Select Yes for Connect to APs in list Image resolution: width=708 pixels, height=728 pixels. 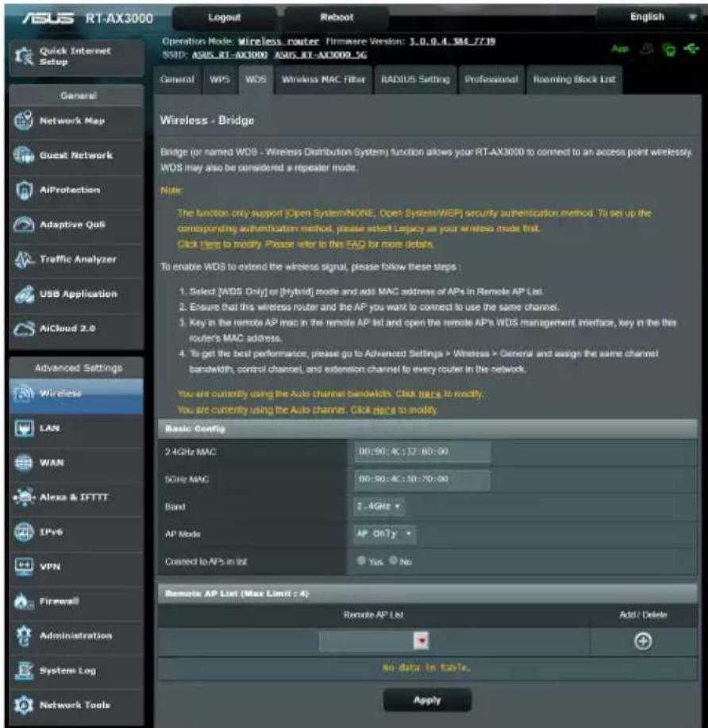click(361, 560)
